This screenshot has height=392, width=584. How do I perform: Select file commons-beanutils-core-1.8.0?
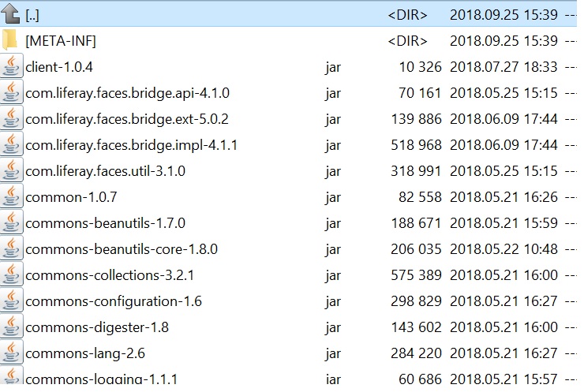[x=122, y=249]
